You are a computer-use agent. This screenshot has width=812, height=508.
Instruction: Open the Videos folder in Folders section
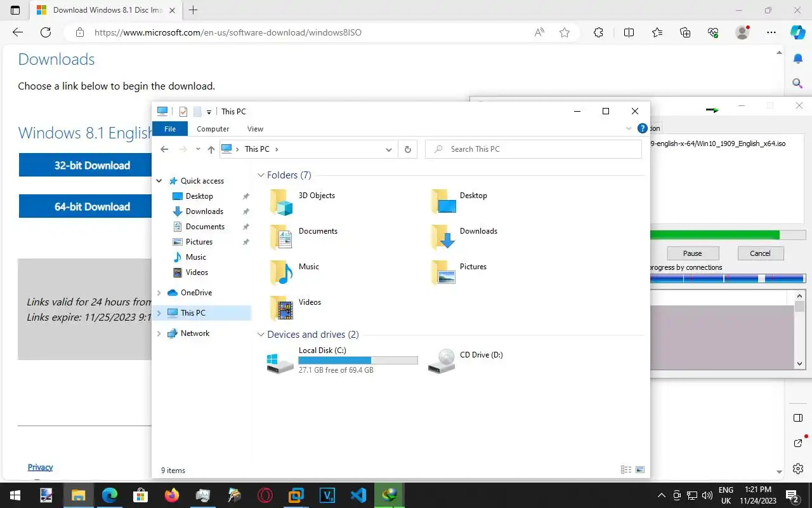pos(296,309)
